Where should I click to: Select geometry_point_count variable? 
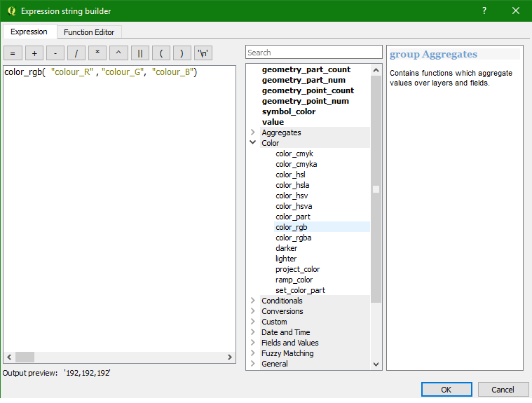[x=308, y=90]
